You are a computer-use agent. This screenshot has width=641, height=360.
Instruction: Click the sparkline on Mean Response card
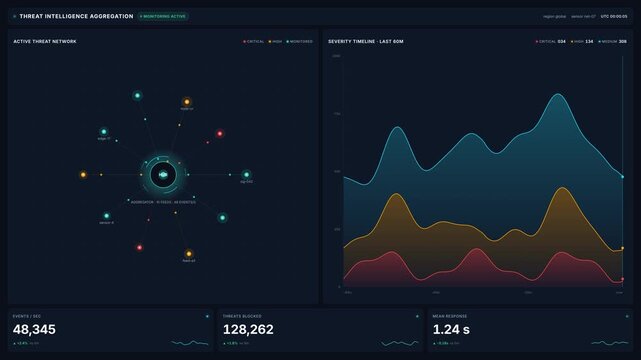click(610, 343)
